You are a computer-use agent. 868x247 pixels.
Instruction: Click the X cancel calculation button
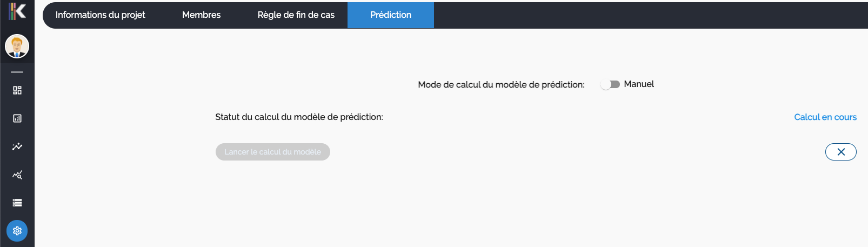[x=840, y=152]
